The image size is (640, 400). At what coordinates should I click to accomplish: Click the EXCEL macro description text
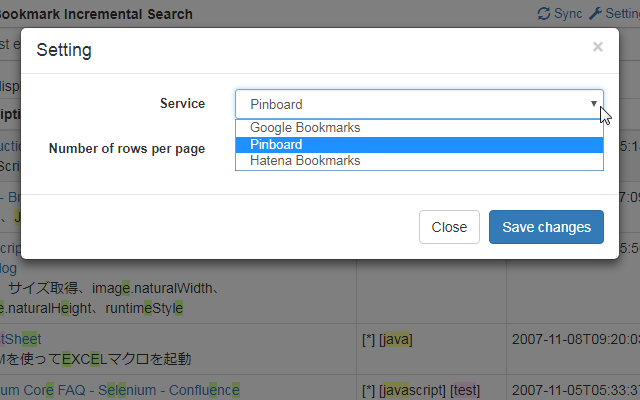96,359
